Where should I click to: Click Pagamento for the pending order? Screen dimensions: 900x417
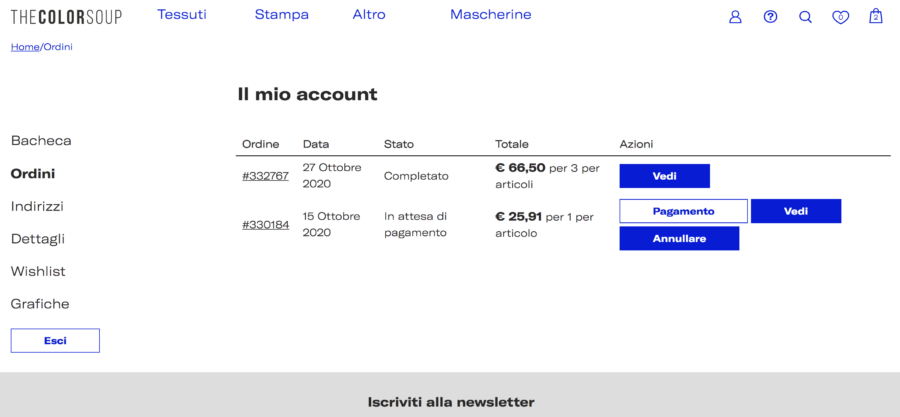684,211
